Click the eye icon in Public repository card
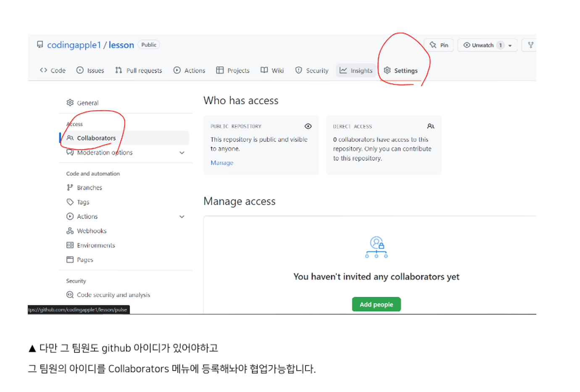The image size is (580, 392). (x=308, y=126)
